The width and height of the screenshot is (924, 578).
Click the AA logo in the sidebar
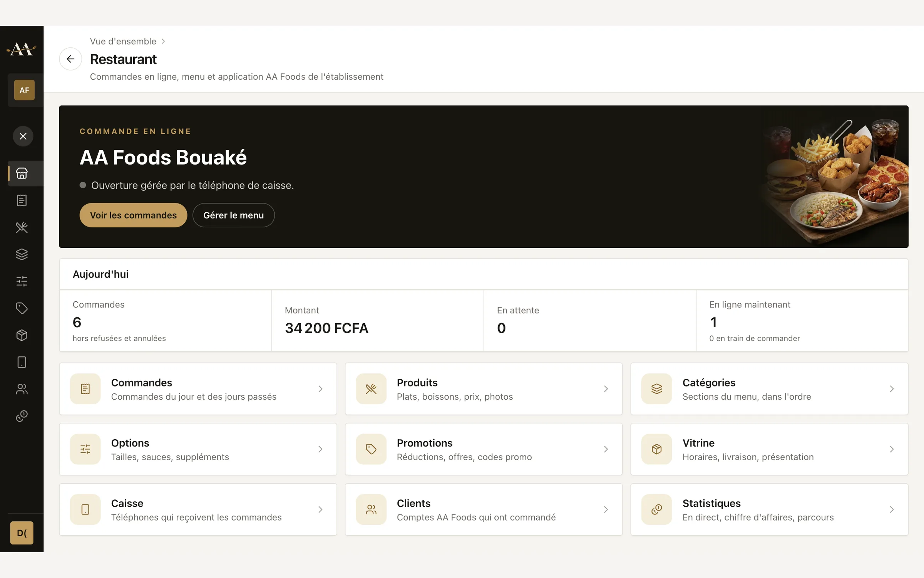[x=22, y=49]
